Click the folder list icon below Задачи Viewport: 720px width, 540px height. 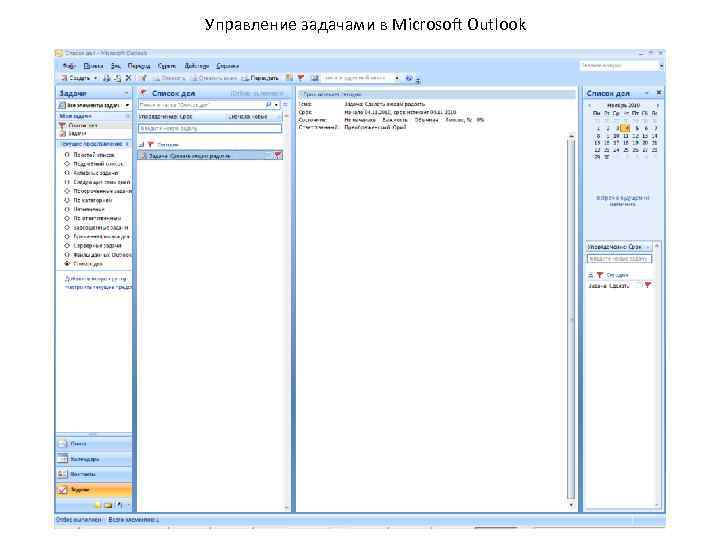tap(108, 506)
